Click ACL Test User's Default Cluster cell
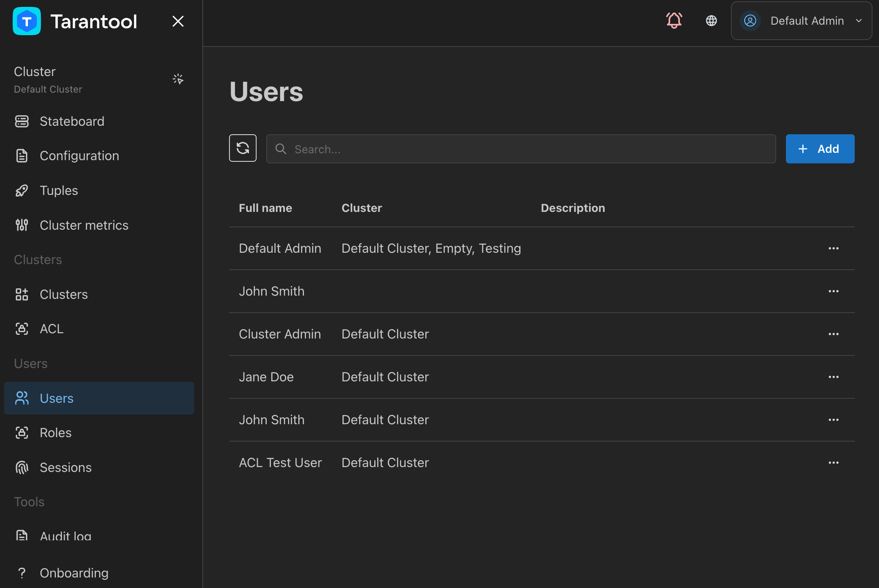The width and height of the screenshot is (879, 588). tap(385, 463)
